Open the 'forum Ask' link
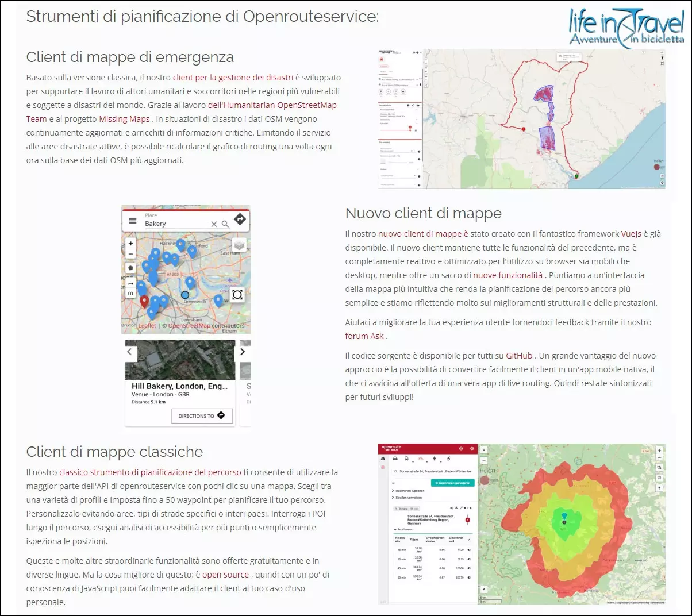This screenshot has height=616, width=692. pos(364,336)
